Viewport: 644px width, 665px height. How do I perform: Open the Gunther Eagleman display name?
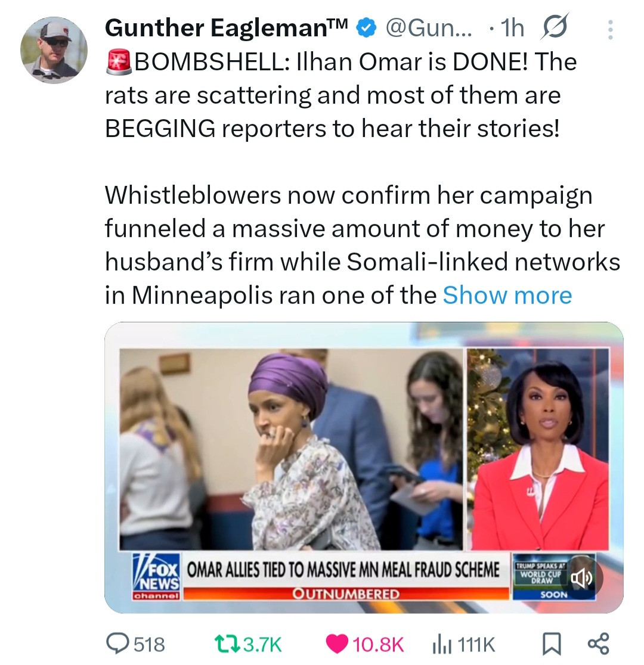pos(227,28)
